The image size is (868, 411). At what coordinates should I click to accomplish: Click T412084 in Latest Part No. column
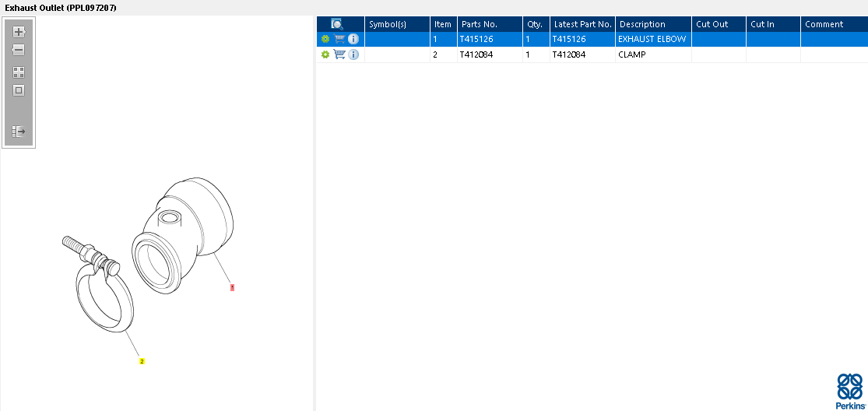click(569, 54)
